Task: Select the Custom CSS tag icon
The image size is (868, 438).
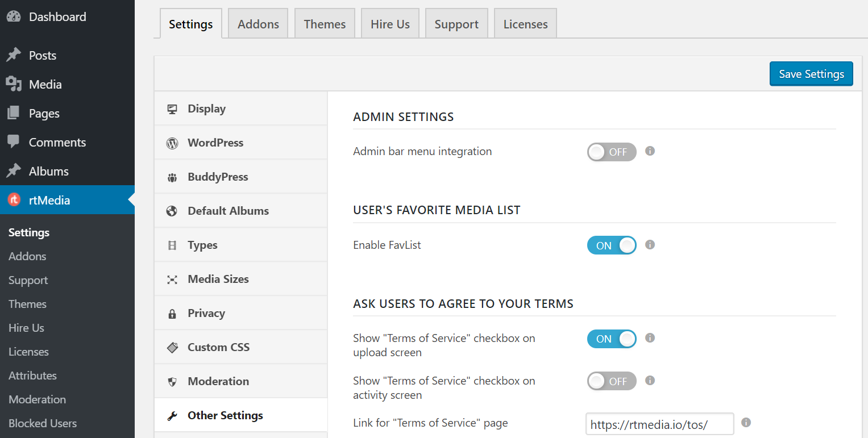Action: click(172, 347)
